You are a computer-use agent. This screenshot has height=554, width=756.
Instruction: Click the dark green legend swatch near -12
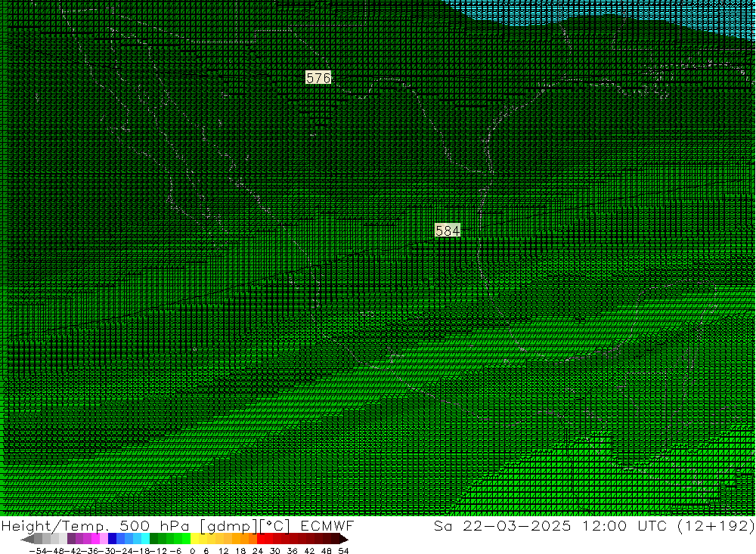click(153, 539)
